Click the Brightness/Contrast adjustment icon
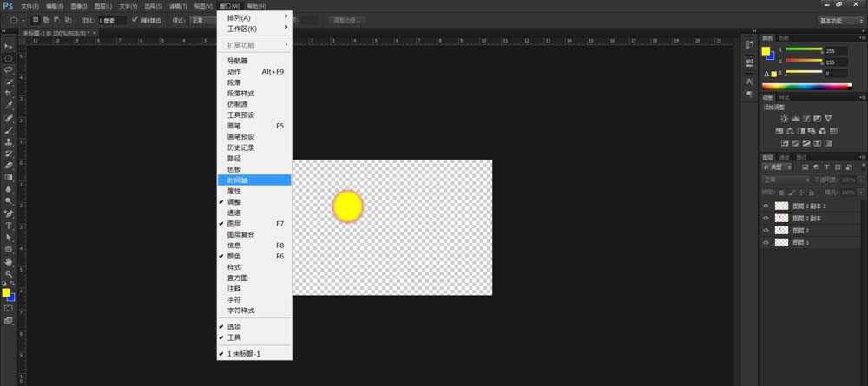Viewport: 868px width, 386px height. click(784, 118)
